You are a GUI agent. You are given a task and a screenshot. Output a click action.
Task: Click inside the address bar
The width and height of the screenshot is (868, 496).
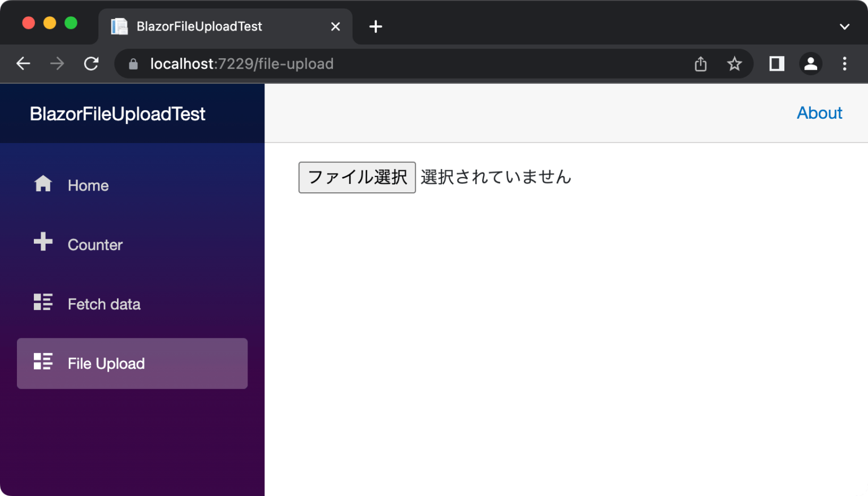pyautogui.click(x=339, y=63)
